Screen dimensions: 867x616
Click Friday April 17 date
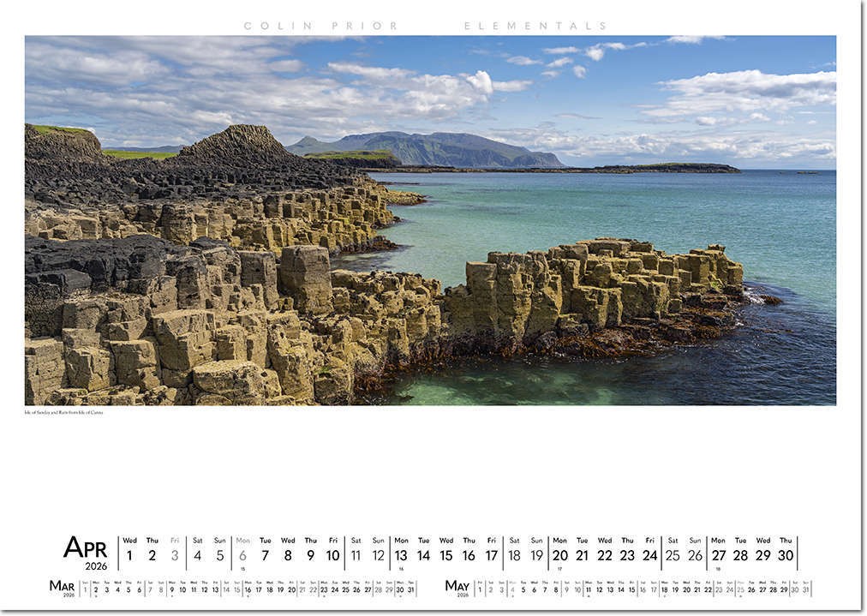[x=492, y=555]
